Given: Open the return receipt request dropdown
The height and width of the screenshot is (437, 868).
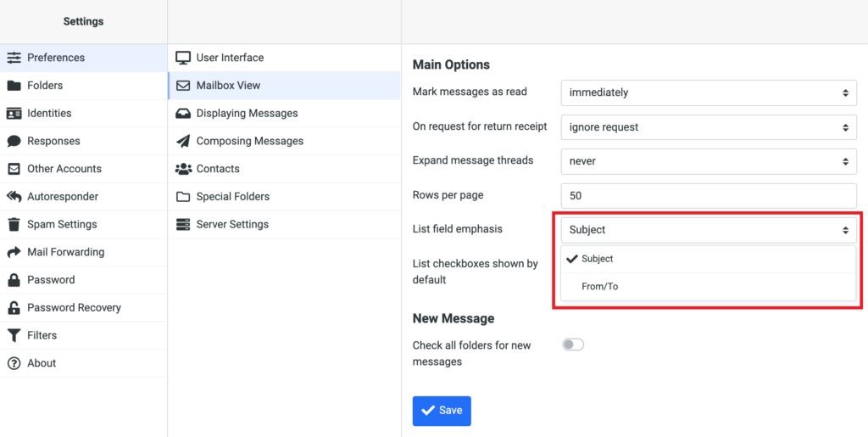Looking at the screenshot, I should (x=709, y=127).
